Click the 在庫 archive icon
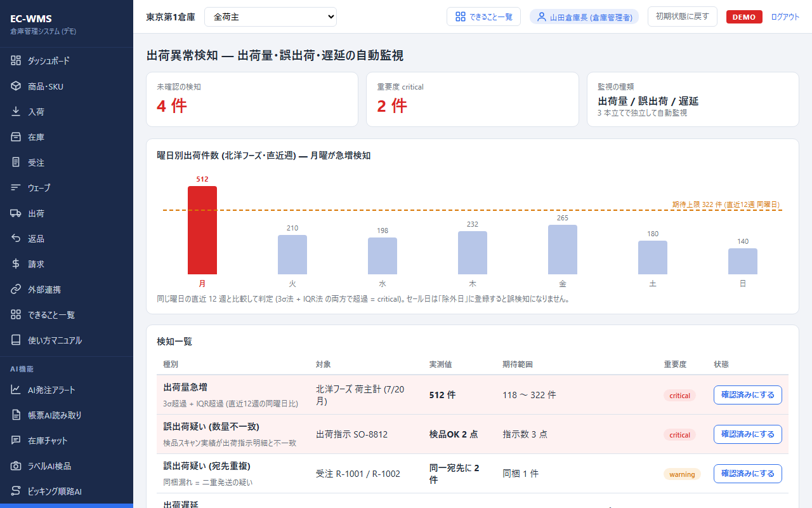The image size is (812, 508). (x=16, y=137)
